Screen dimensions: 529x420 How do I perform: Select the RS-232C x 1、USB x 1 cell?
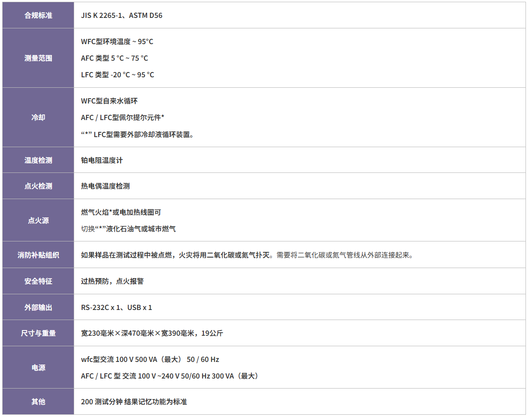pos(116,307)
